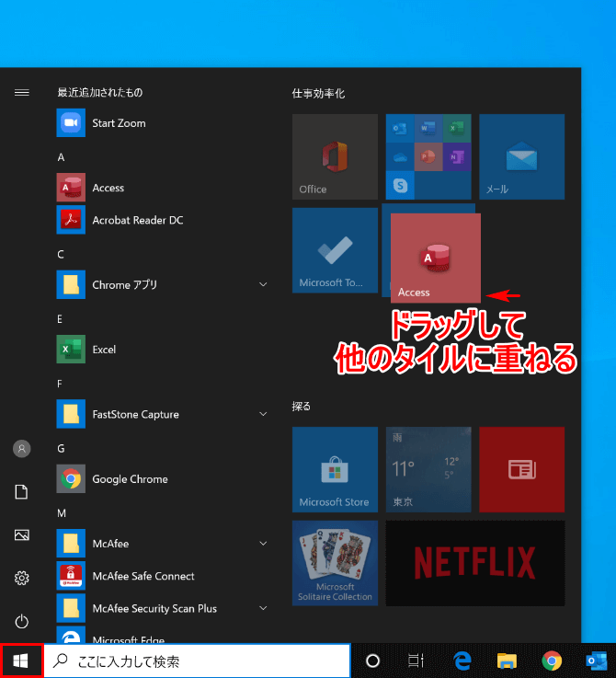This screenshot has height=678, width=616.
Task: Open Chrome from the taskbar
Action: coord(552,661)
